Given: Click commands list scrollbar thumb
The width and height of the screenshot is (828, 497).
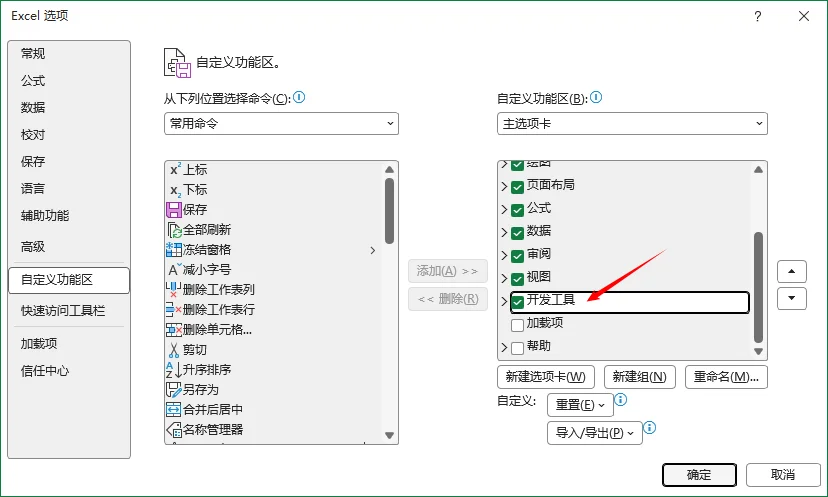Looking at the screenshot, I should point(390,211).
